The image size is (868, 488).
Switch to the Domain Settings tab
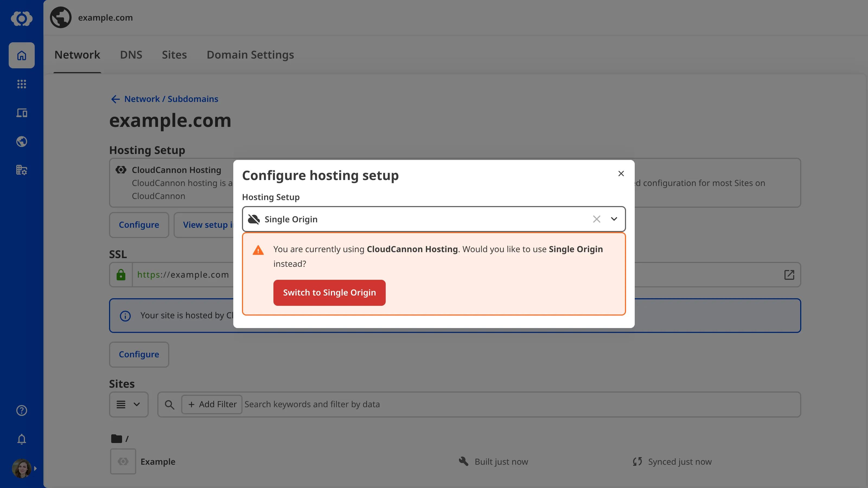[x=250, y=55]
